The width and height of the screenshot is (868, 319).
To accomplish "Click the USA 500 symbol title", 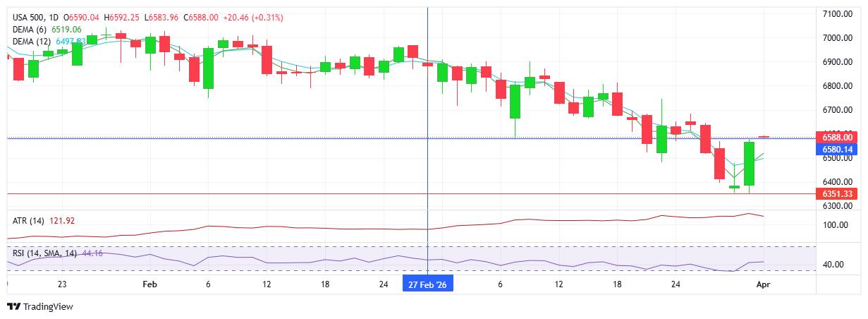I will (30, 17).
